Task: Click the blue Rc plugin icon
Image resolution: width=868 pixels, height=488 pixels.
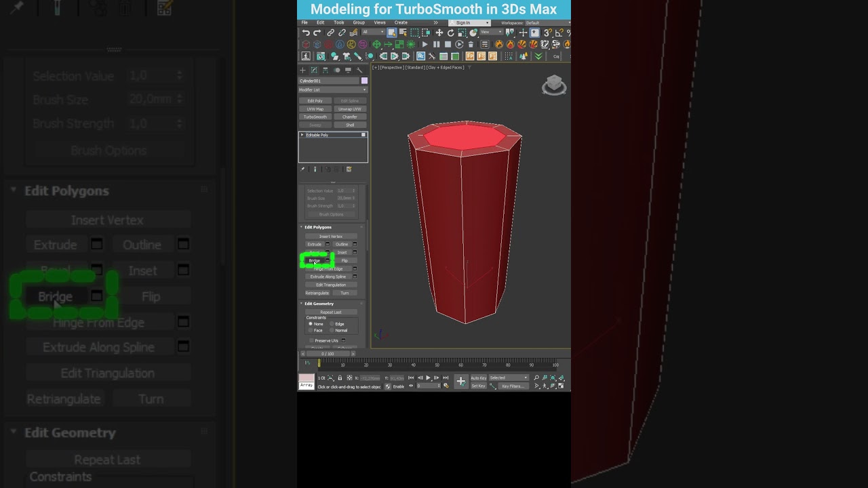Action: (x=420, y=56)
